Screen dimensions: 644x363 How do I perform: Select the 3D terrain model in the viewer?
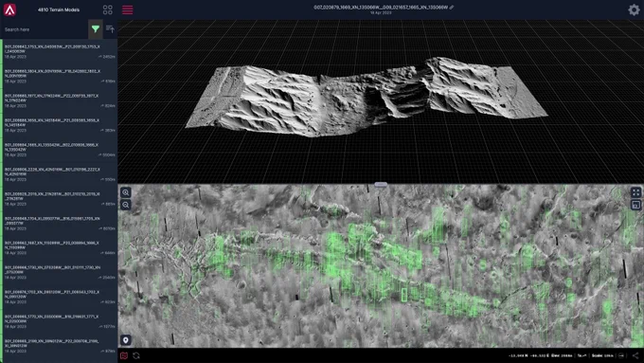point(366,97)
